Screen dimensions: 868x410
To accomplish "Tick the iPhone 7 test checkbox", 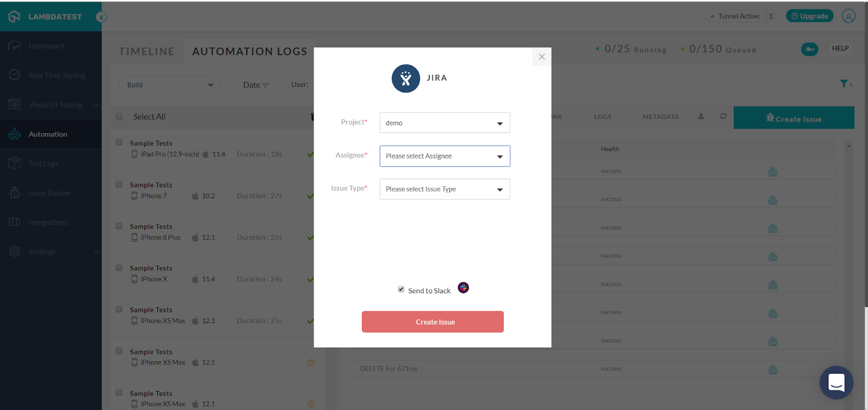I will click(x=119, y=184).
